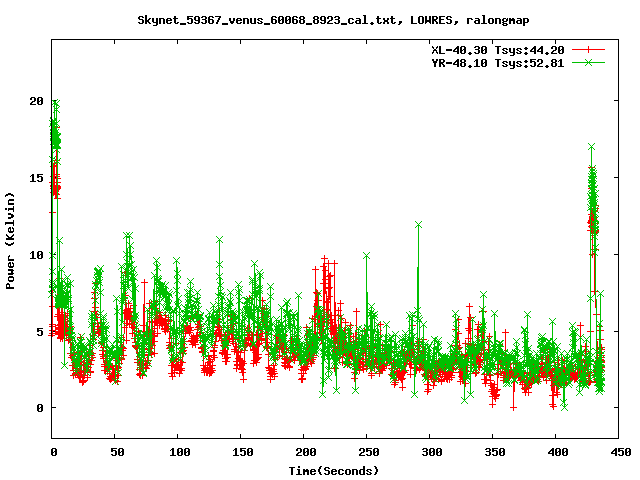The width and height of the screenshot is (640, 480).
Task: Click the legend entry XL-40.30 Tsys:44.20
Action: click(x=498, y=50)
